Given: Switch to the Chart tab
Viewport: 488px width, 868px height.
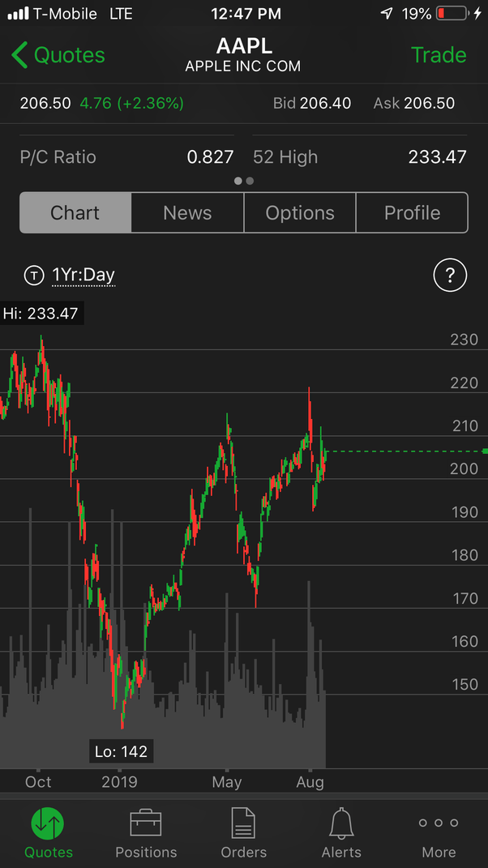Looking at the screenshot, I should click(75, 212).
